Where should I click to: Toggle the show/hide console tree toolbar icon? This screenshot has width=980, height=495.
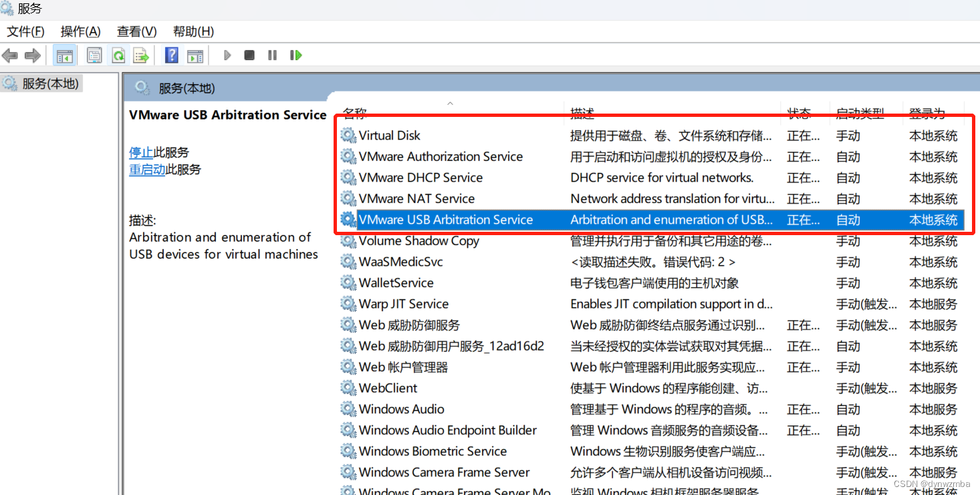[x=65, y=55]
